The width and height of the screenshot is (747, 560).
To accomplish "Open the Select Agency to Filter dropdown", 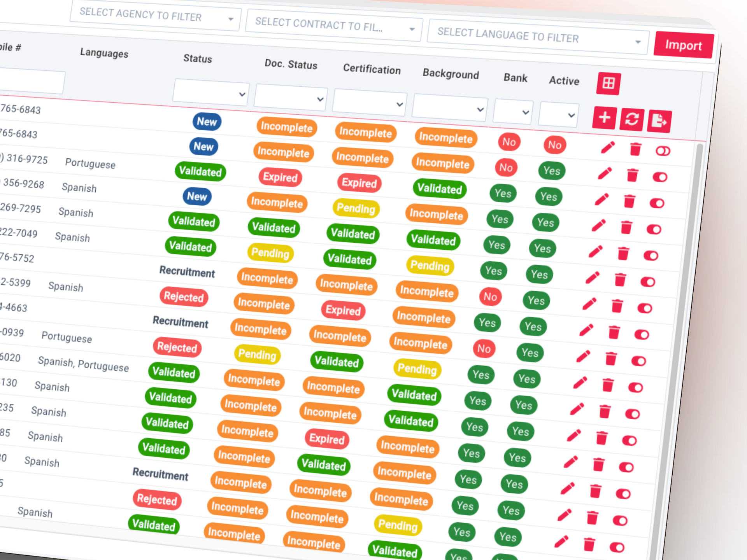I will (x=156, y=16).
